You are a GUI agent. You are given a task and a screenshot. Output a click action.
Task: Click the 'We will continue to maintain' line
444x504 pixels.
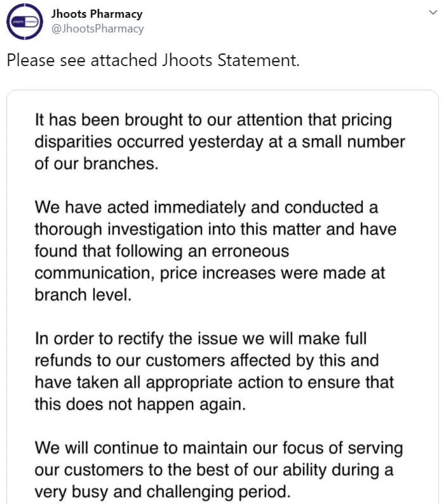coord(219,449)
